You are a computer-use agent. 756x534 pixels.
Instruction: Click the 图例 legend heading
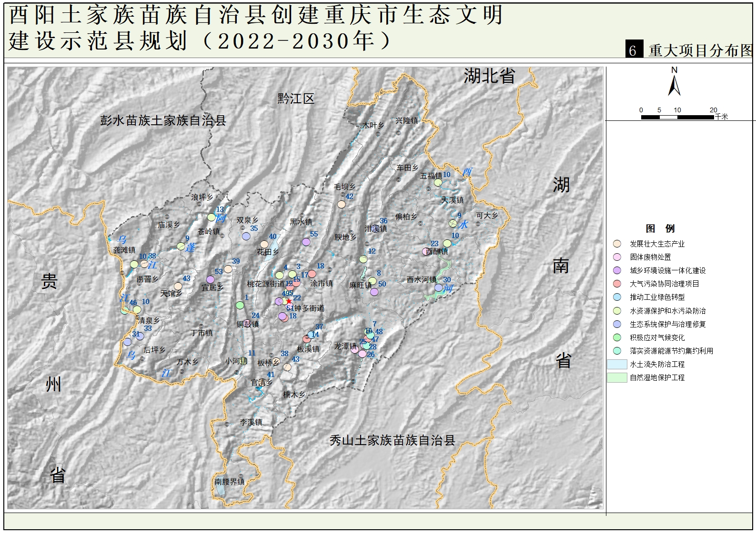(x=660, y=228)
